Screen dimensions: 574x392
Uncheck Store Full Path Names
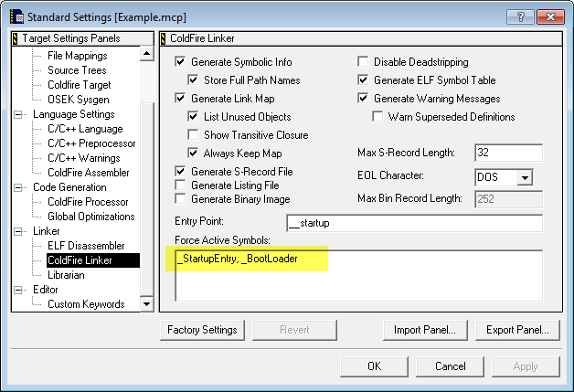coord(193,79)
